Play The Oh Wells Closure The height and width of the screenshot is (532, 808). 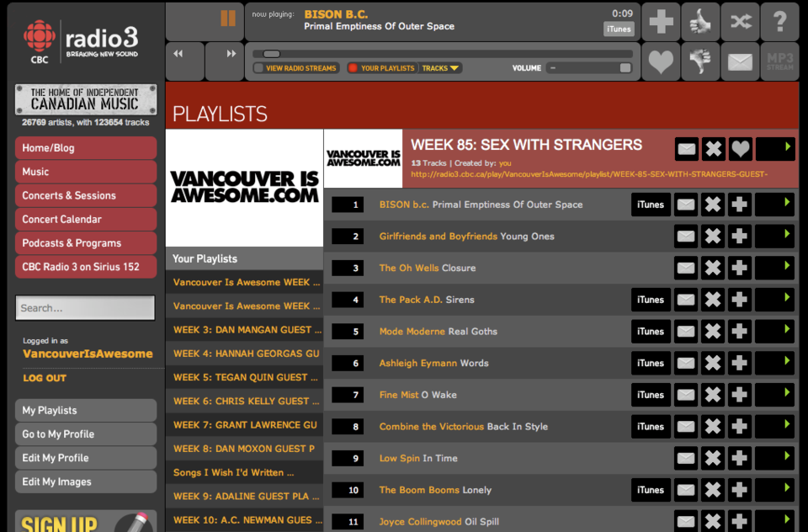(x=774, y=268)
